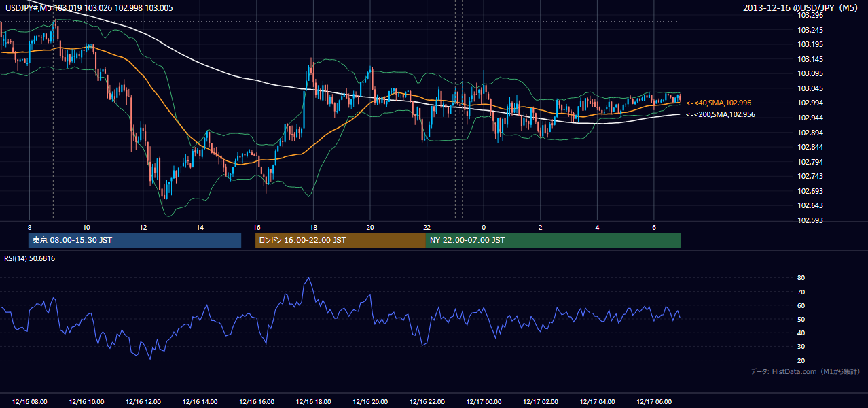Click the RSI(14) 50.6816 indicator label
The width and height of the screenshot is (868, 408).
(30, 258)
